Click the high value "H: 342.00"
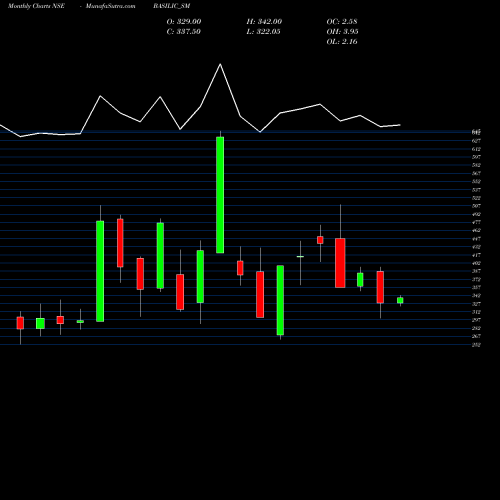The image size is (500, 500). coord(264,21)
